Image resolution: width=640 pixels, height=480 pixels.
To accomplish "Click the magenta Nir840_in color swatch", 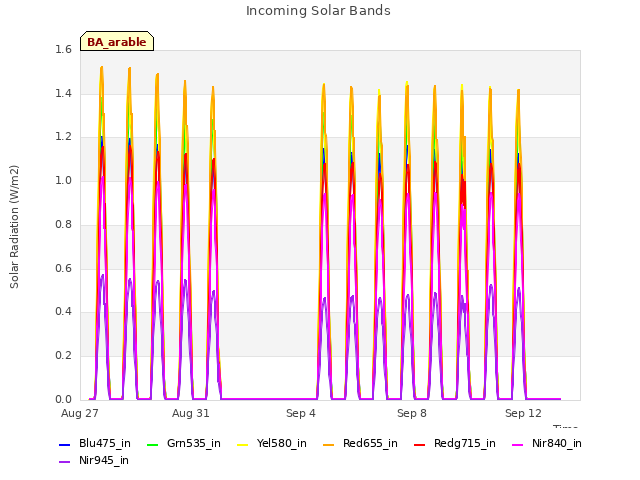I will [x=518, y=444].
